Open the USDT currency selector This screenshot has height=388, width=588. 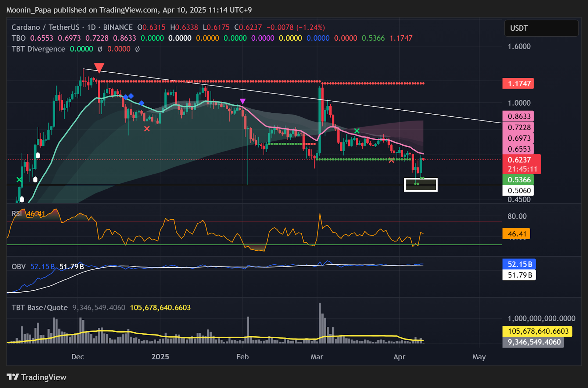tap(541, 28)
